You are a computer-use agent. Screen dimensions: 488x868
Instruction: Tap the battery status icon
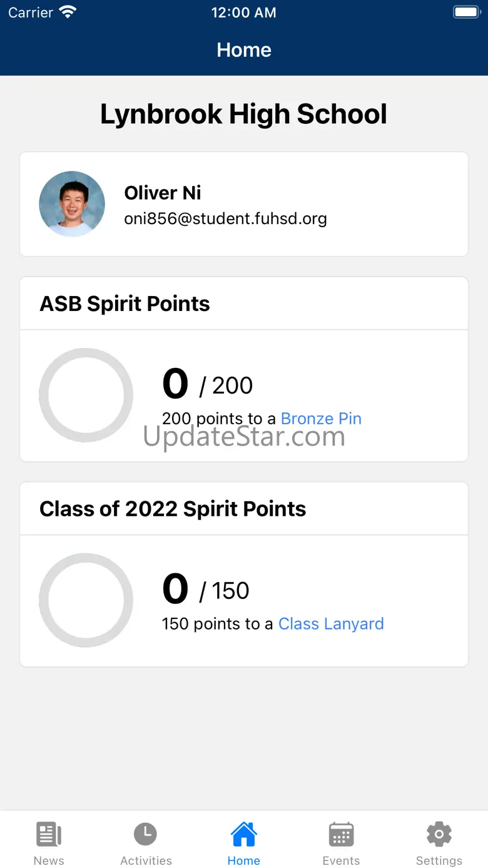[x=465, y=13]
